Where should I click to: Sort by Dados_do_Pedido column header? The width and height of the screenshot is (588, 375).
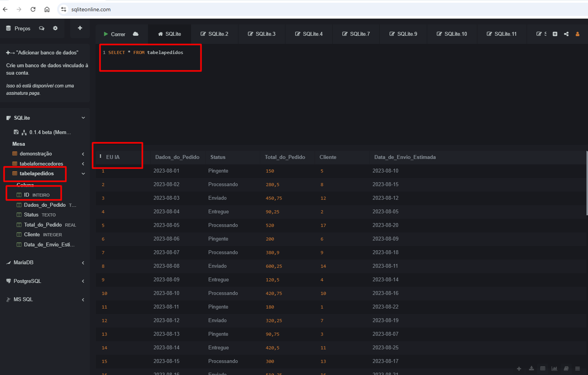coord(177,157)
